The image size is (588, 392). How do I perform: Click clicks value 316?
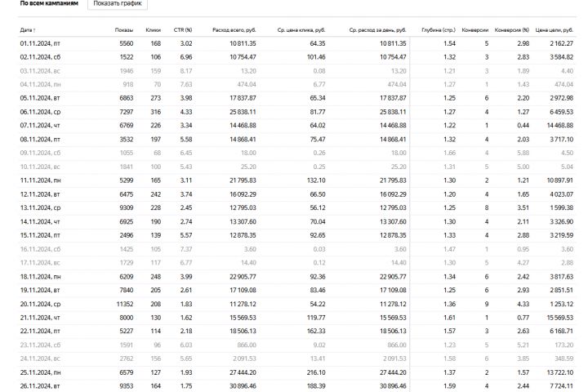click(156, 112)
